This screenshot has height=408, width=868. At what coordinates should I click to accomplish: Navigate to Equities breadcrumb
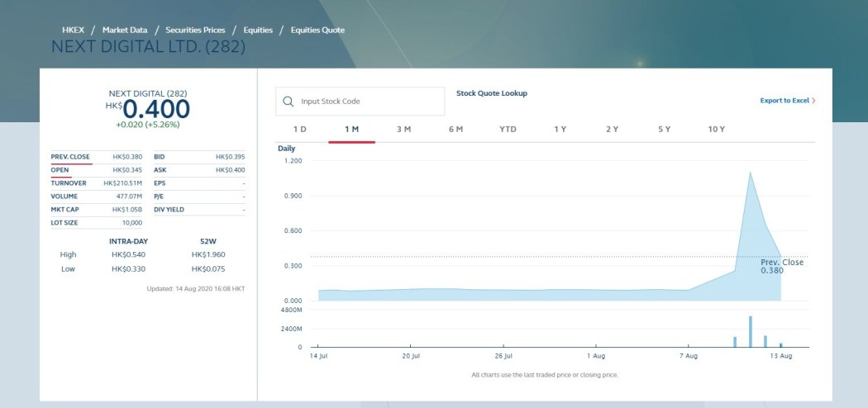click(258, 30)
